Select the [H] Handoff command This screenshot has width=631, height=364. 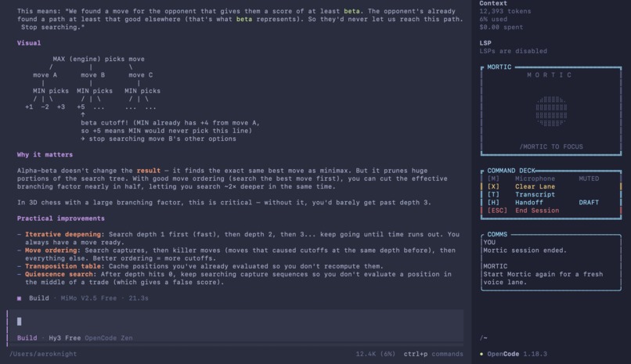(543, 203)
